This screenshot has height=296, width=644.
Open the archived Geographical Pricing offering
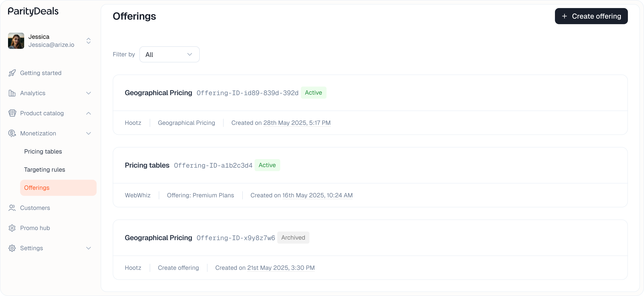[x=158, y=237]
